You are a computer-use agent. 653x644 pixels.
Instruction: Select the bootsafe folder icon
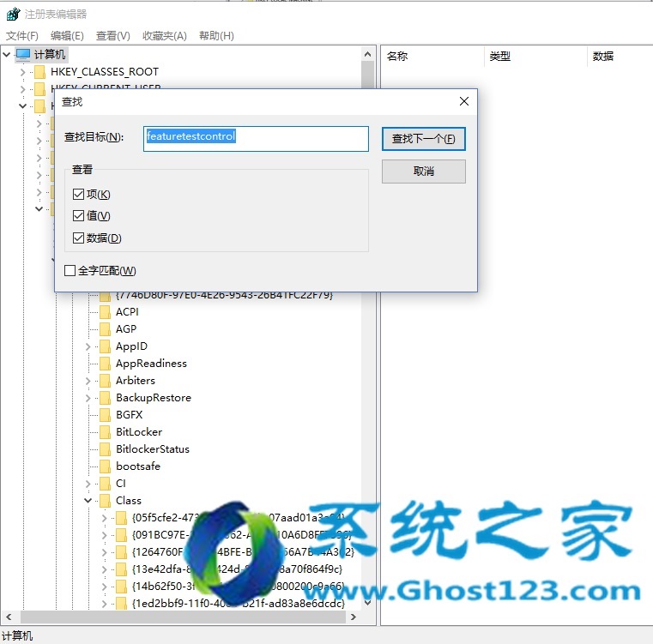click(x=105, y=466)
